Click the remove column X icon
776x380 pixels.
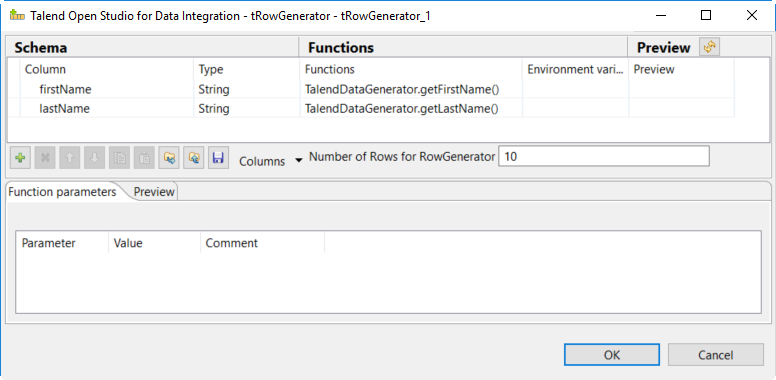coord(45,158)
